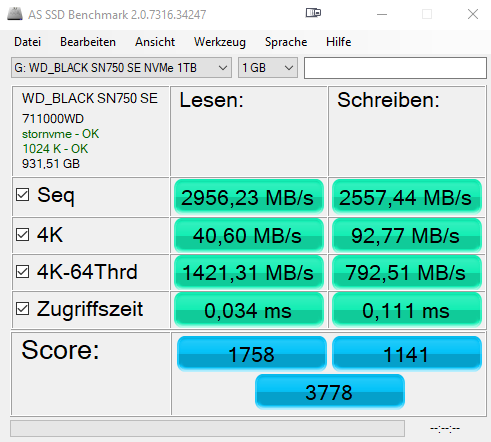
Task: Click the write score 1141
Action: [x=407, y=354]
